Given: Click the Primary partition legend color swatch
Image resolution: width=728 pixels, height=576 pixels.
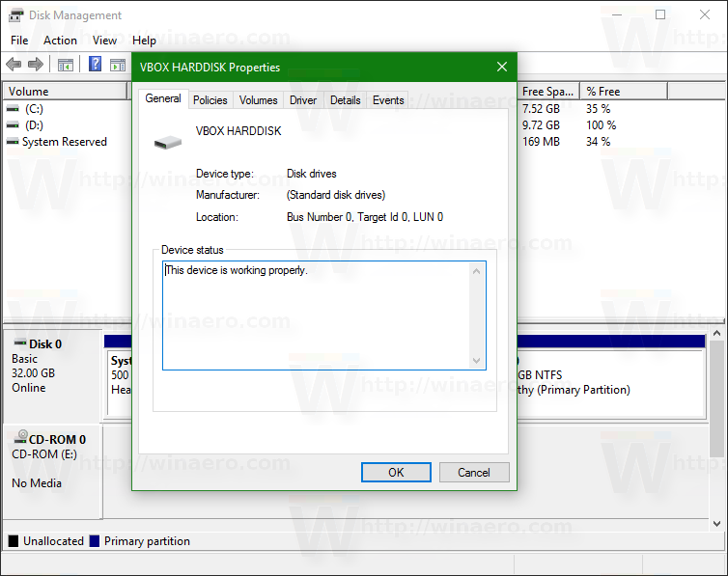Looking at the screenshot, I should (95, 541).
